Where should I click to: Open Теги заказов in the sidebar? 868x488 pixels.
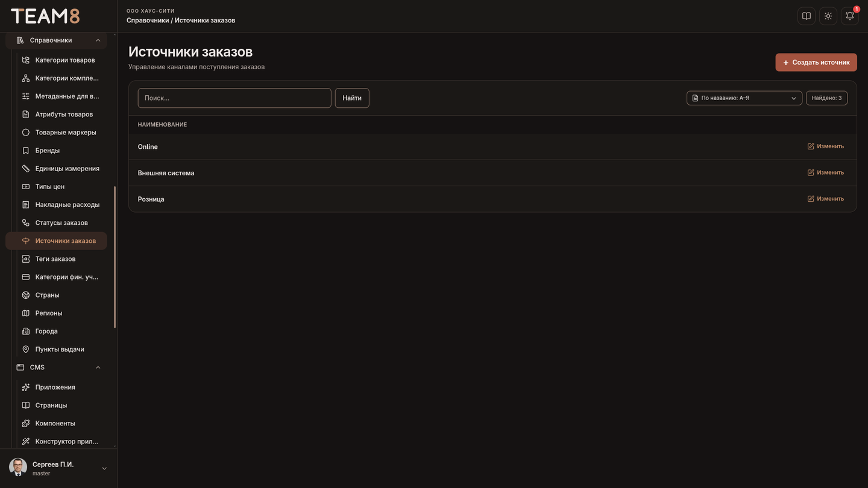56,259
